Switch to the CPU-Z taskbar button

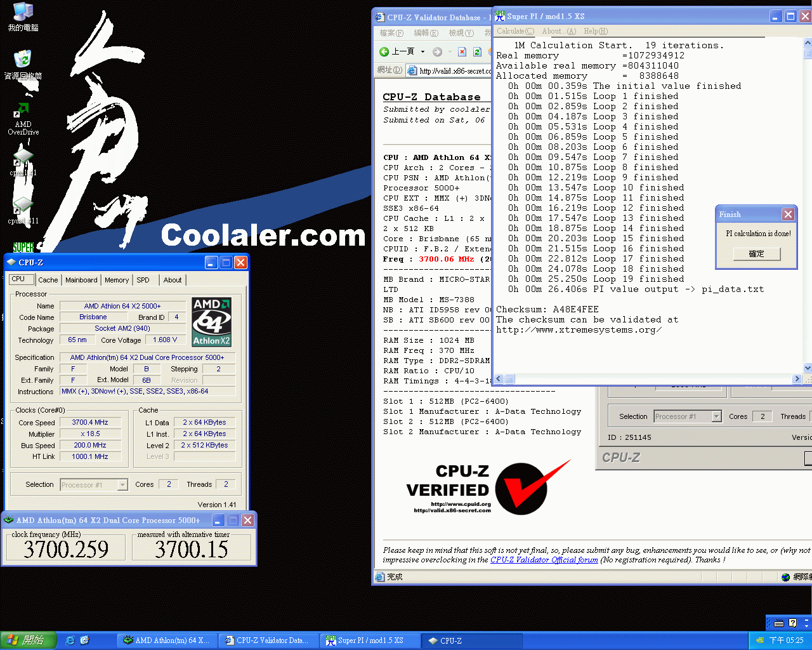click(472, 640)
